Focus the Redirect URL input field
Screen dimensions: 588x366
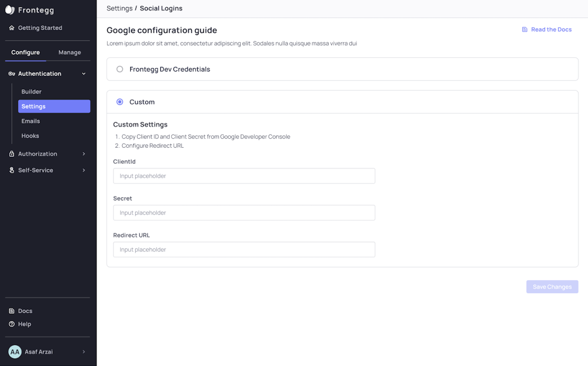pyautogui.click(x=244, y=249)
